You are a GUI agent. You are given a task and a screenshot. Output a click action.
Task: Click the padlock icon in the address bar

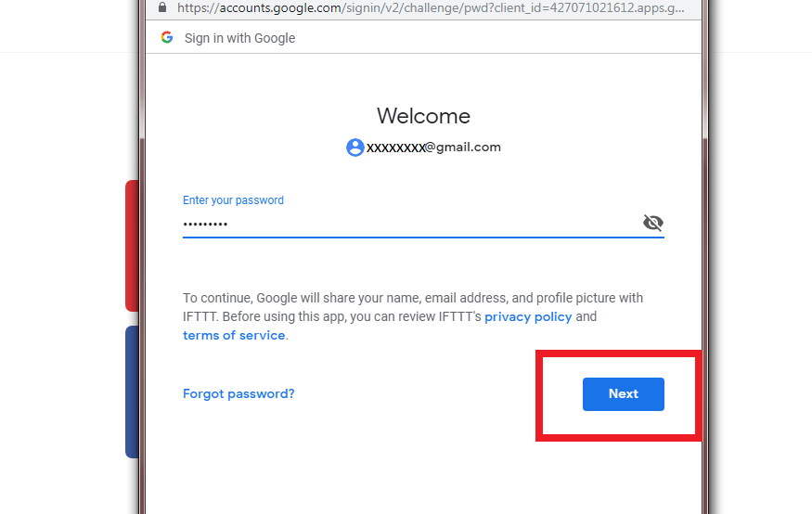[162, 7]
